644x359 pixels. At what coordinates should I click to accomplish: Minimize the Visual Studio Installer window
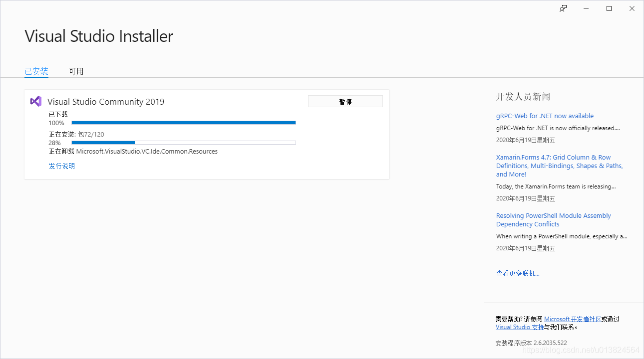586,8
